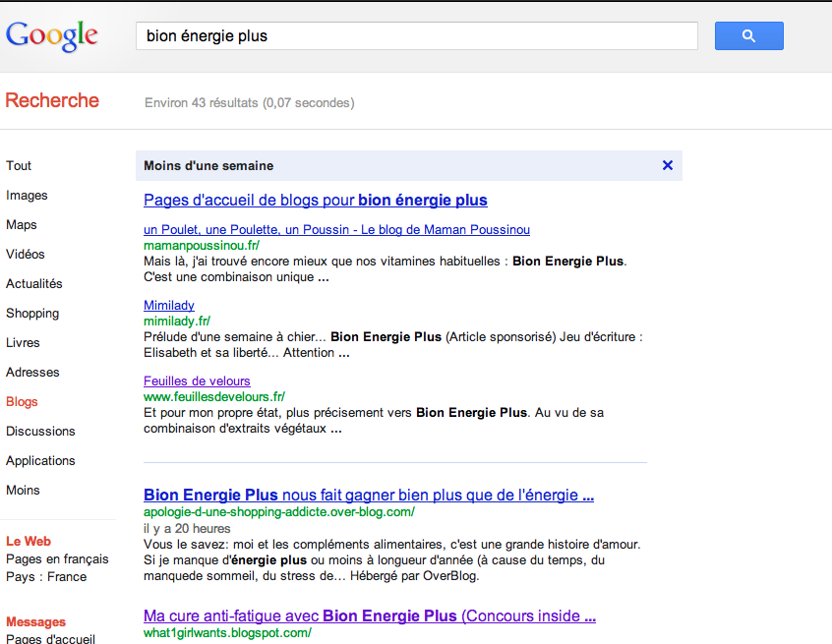Choose the Messages filter in the sidebar
Screen dimensions: 832x644
35,621
